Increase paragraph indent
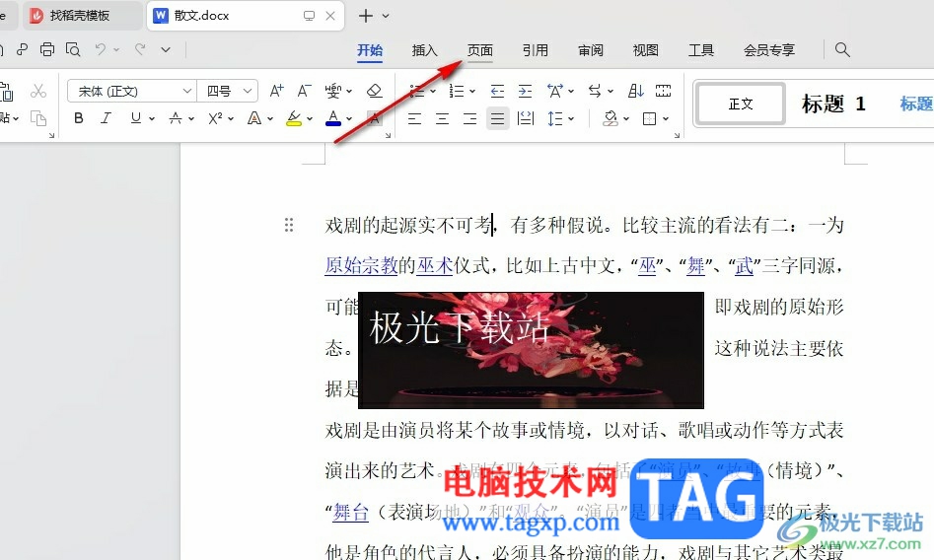The image size is (934, 560). click(525, 91)
